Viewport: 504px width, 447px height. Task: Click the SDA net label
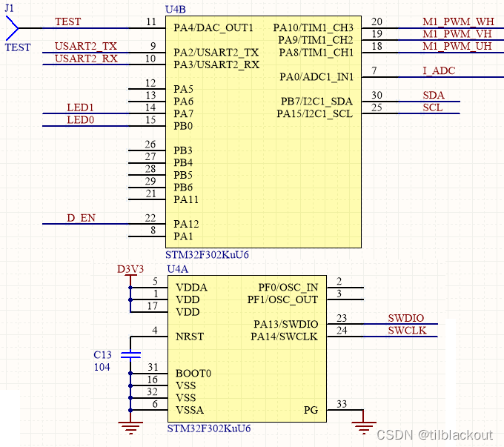[x=434, y=96]
